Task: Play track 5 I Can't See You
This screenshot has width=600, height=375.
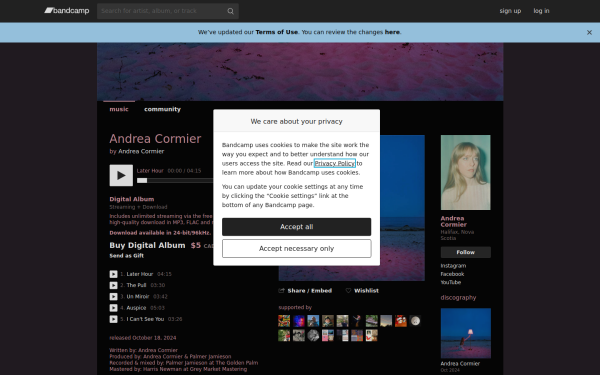Action: [113, 319]
